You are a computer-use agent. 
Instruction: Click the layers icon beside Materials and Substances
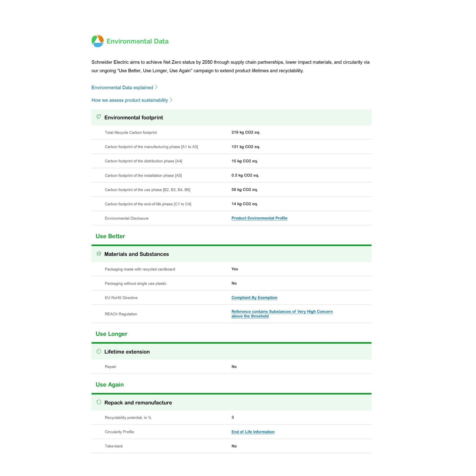99,253
